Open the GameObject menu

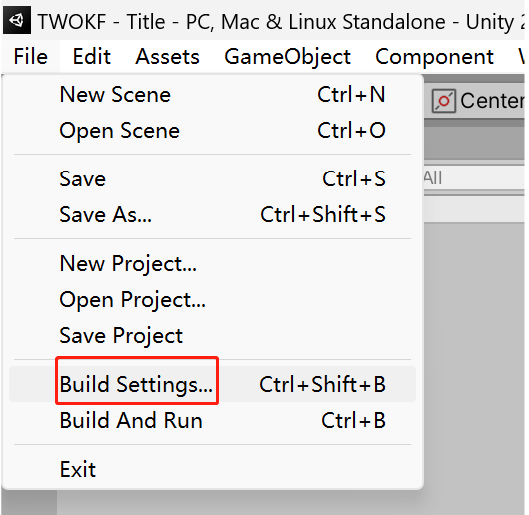coord(287,56)
